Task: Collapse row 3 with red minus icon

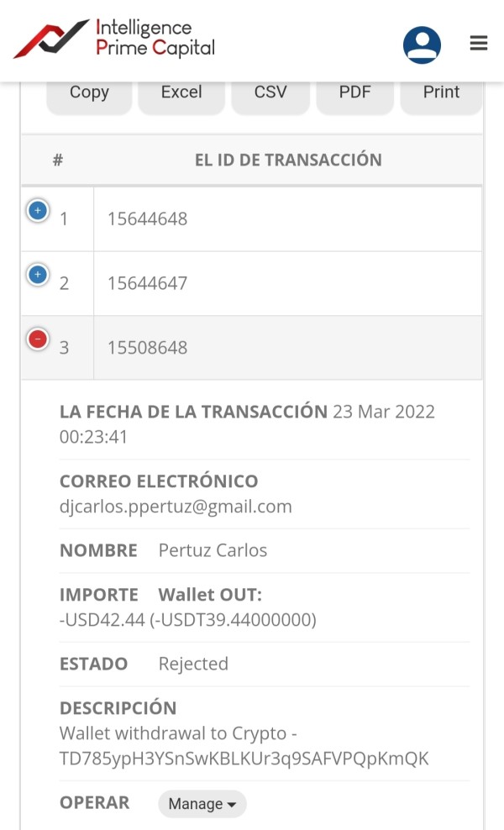Action: click(37, 339)
